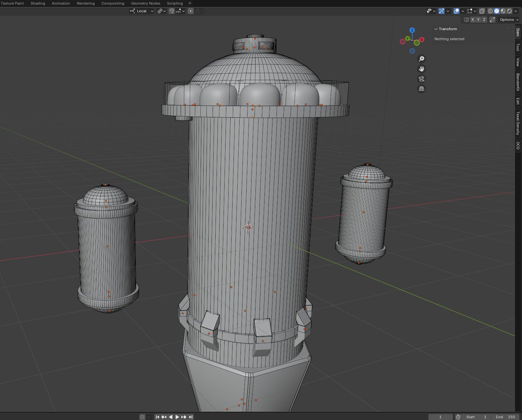The height and width of the screenshot is (420, 522).
Task: Open the View sidebar tab
Action: click(x=518, y=62)
